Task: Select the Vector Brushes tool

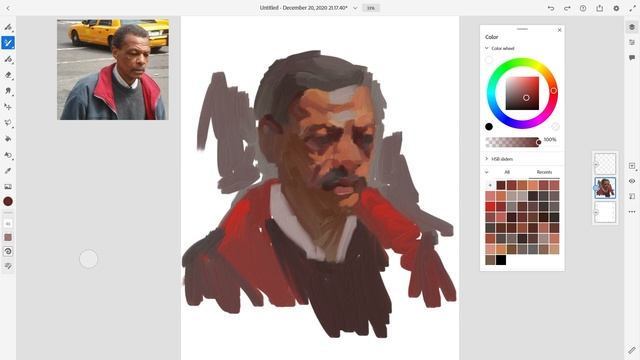Action: (x=8, y=59)
